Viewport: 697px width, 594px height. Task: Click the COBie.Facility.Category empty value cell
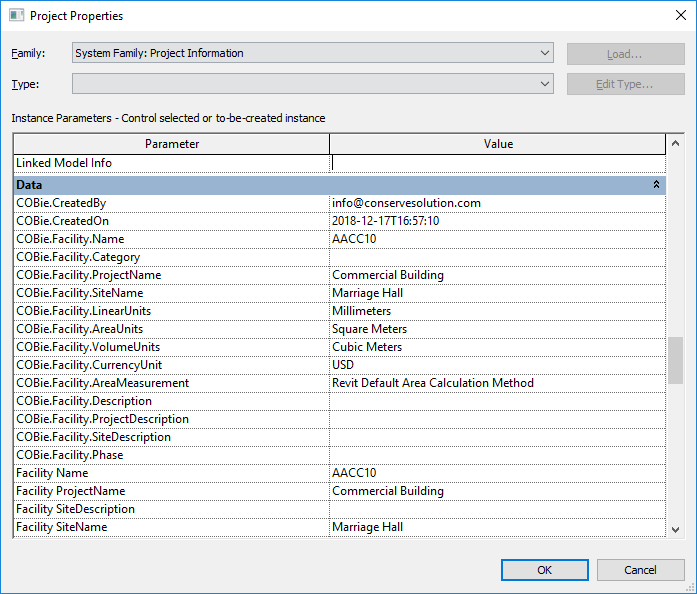point(497,257)
